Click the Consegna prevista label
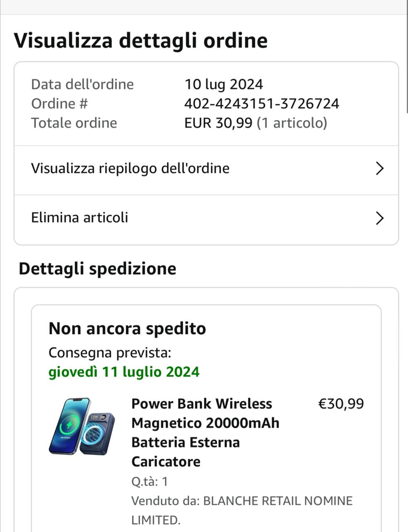 tap(110, 352)
